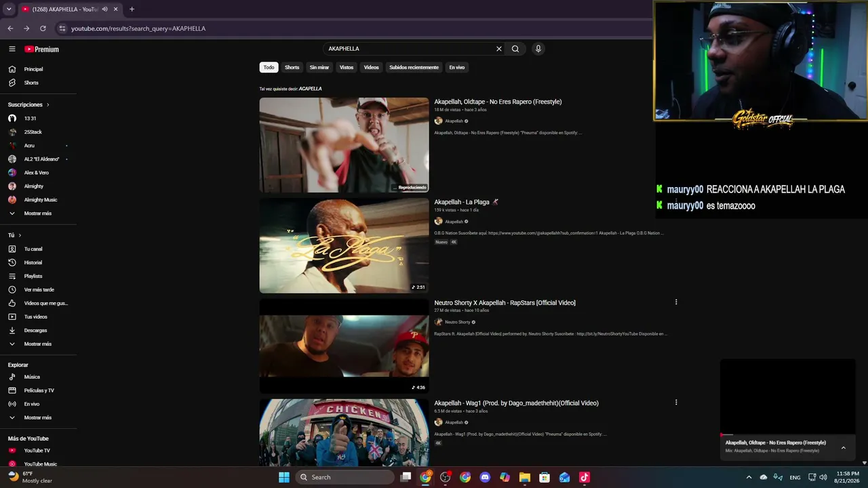The image size is (868, 488).
Task: Clear the search box with the X
Action: (499, 49)
